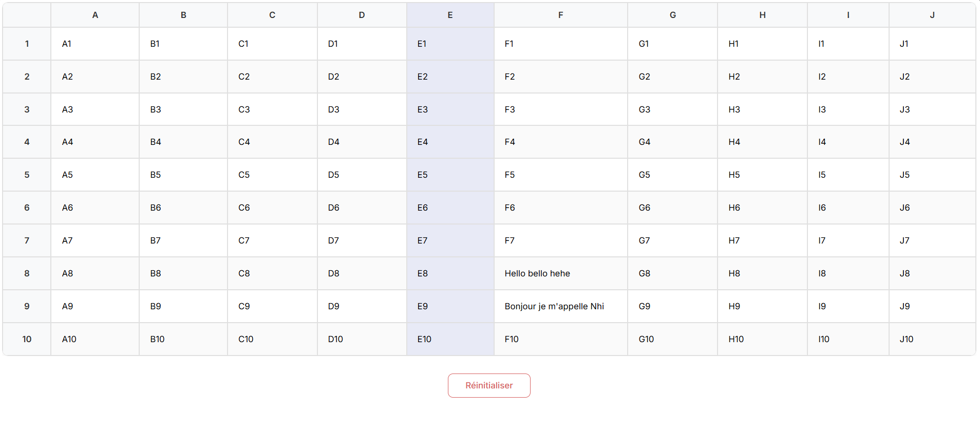Click the 'Hello bello hehe' cell
This screenshot has height=448, width=980.
(560, 273)
